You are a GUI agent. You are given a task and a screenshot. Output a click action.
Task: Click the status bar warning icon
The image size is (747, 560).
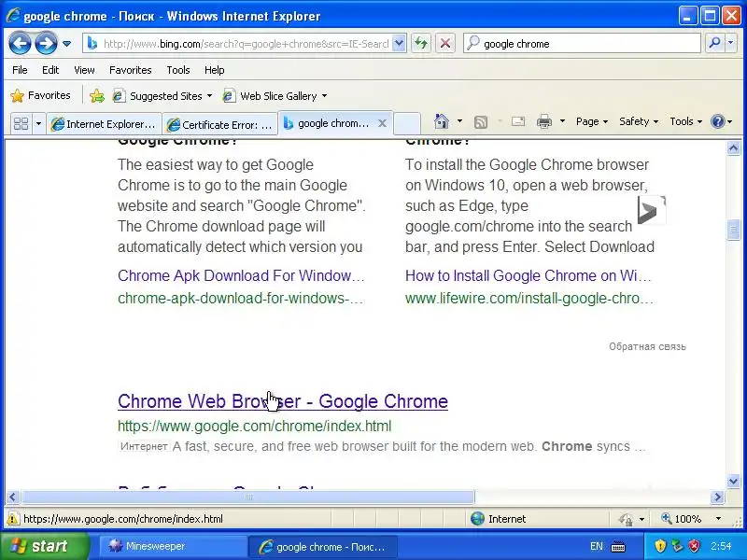pos(12,519)
